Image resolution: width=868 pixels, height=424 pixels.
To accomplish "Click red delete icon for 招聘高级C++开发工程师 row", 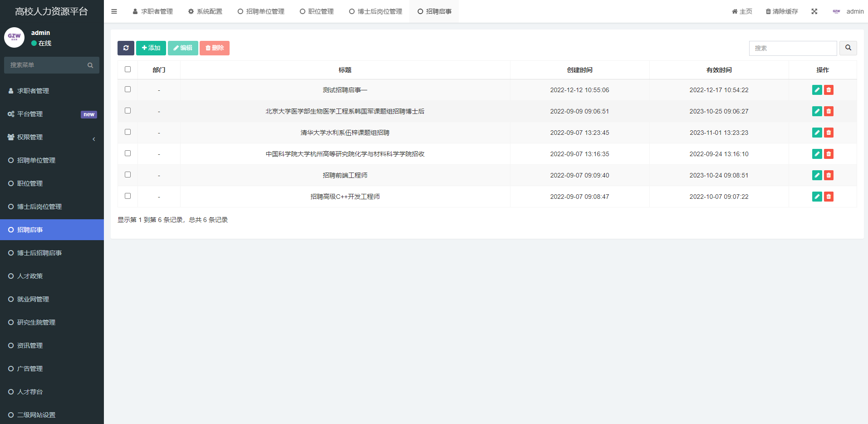I will click(829, 197).
